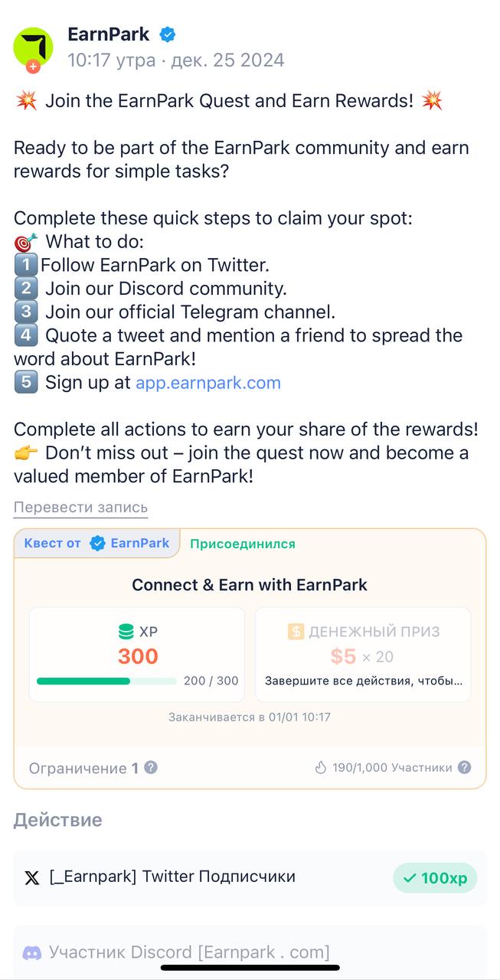Viewport: 500px width, 980px height.
Task: Tap the Connect & Earn with EarnPark title
Action: pos(250,585)
